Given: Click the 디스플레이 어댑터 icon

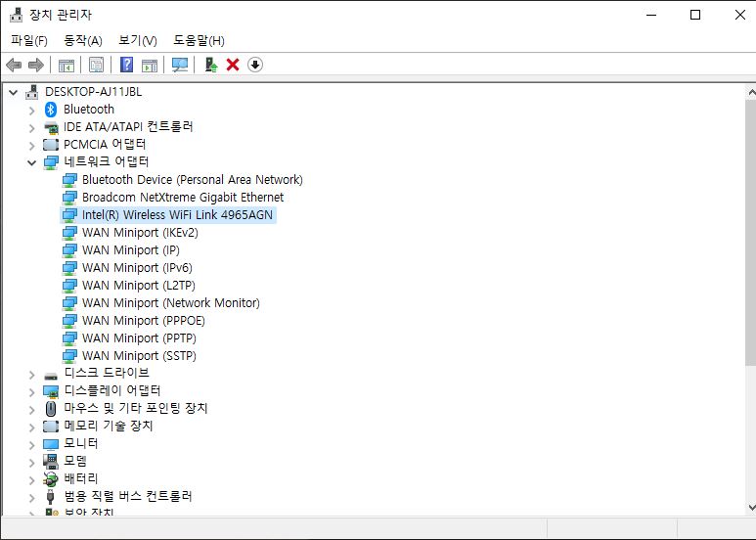Looking at the screenshot, I should (51, 391).
